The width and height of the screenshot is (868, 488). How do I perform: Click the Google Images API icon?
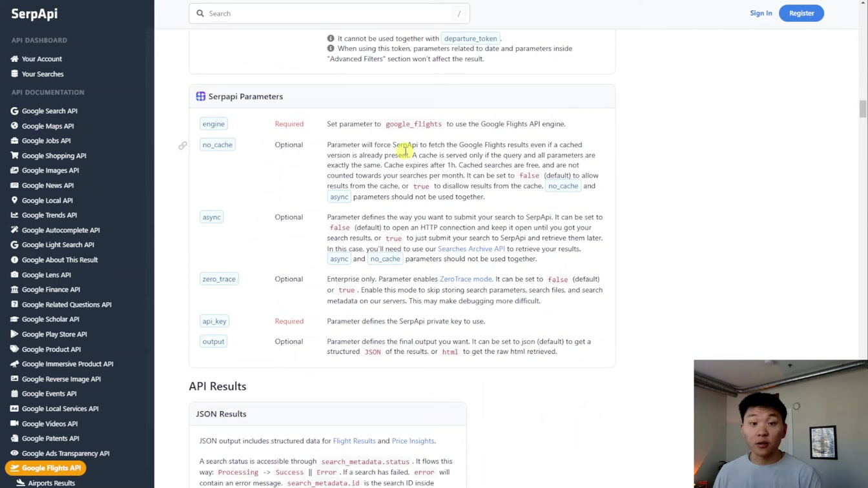14,170
